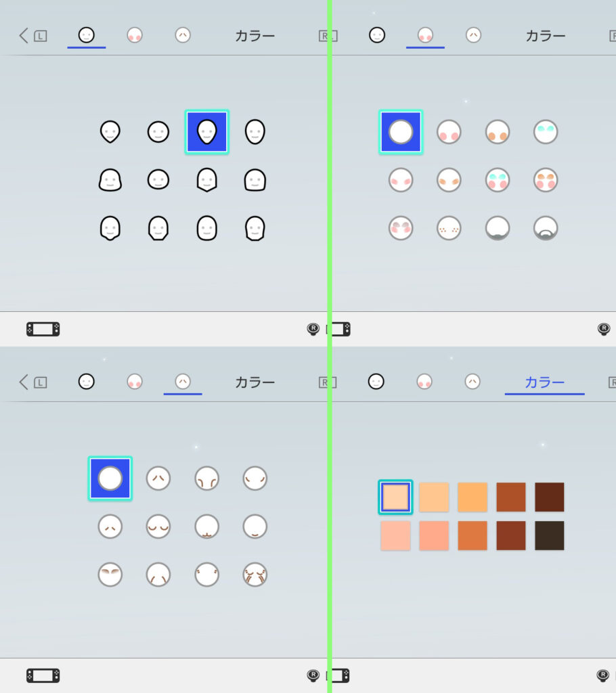616x693 pixels.
Task: Open the カラー tab in the top-left panel
Action: point(255,35)
